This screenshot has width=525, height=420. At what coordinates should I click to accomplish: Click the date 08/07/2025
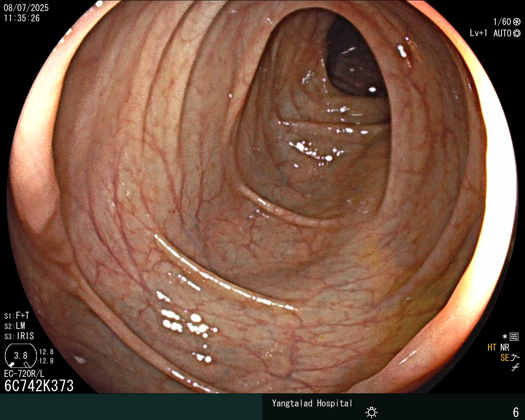coord(26,8)
